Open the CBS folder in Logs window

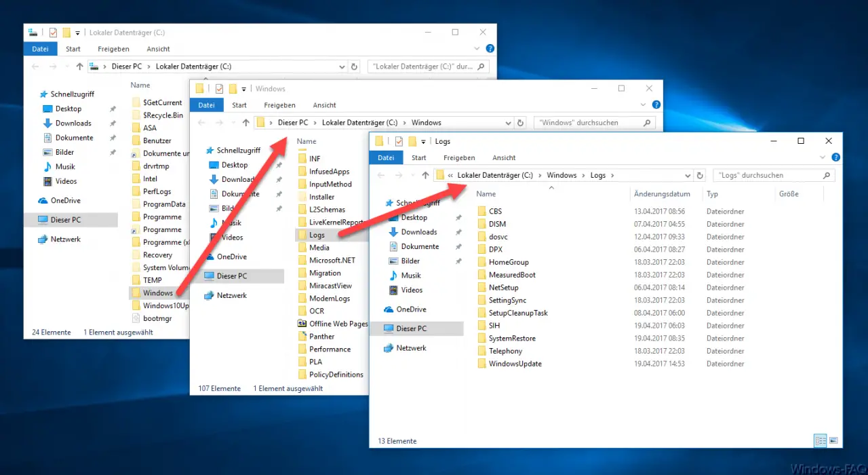point(495,211)
